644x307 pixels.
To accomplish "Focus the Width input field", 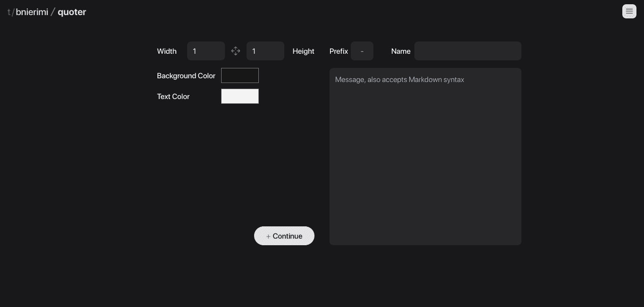I will point(206,51).
